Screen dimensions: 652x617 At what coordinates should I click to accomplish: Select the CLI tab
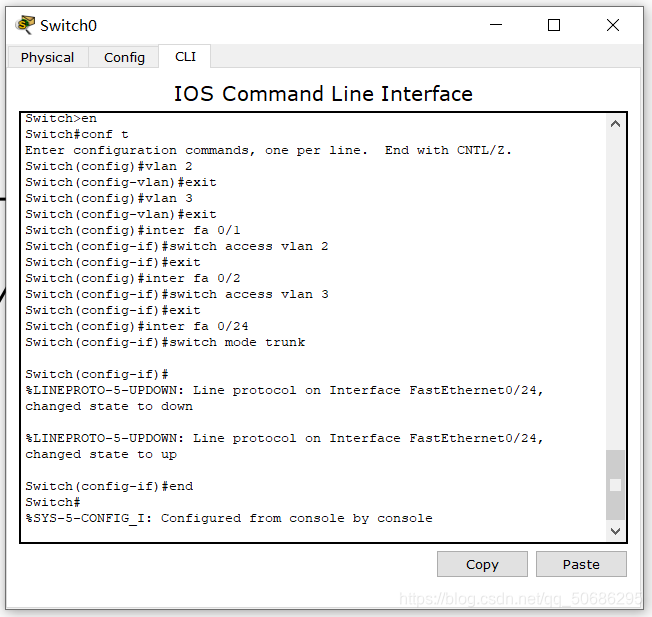coord(185,56)
